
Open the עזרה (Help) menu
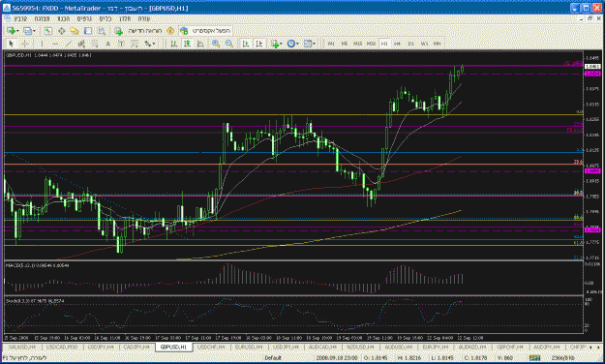[144, 18]
